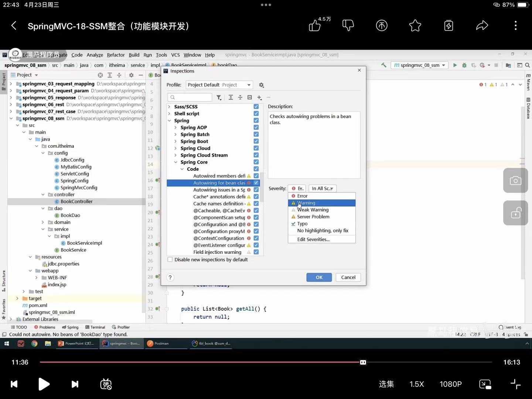Open the three-dot more options menu
Screen dimensions: 532x399
[516, 25]
